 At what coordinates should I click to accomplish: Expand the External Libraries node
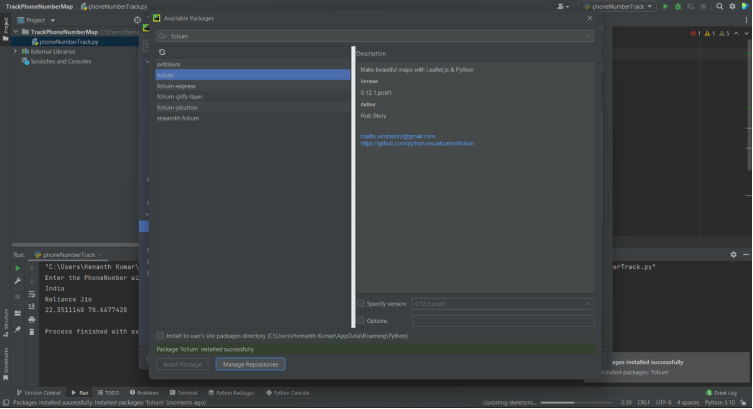tap(15, 51)
